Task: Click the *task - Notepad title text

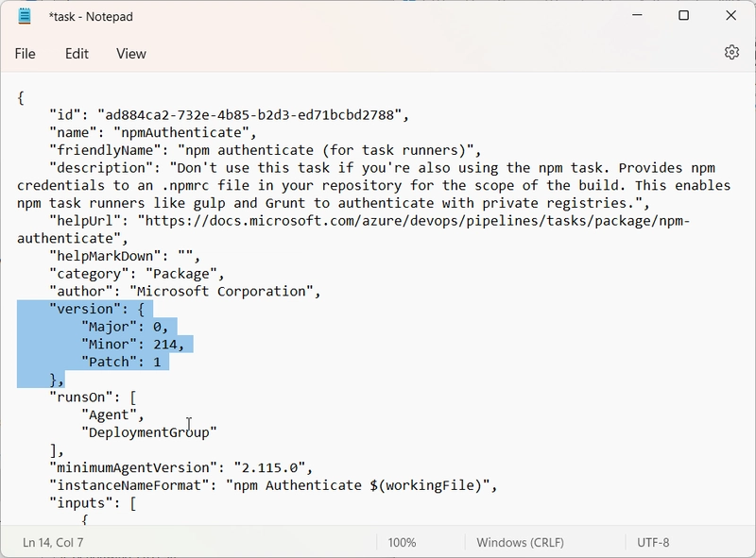Action: coord(91,16)
